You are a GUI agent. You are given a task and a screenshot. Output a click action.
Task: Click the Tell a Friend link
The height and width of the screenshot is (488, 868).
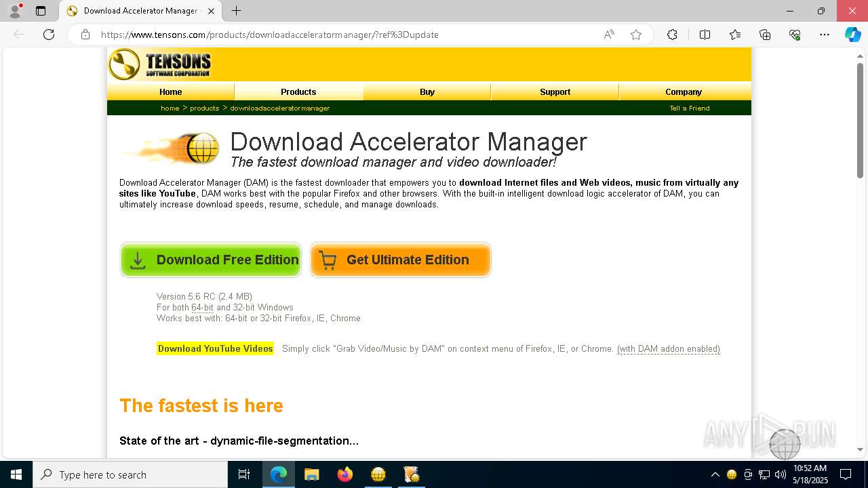click(690, 108)
